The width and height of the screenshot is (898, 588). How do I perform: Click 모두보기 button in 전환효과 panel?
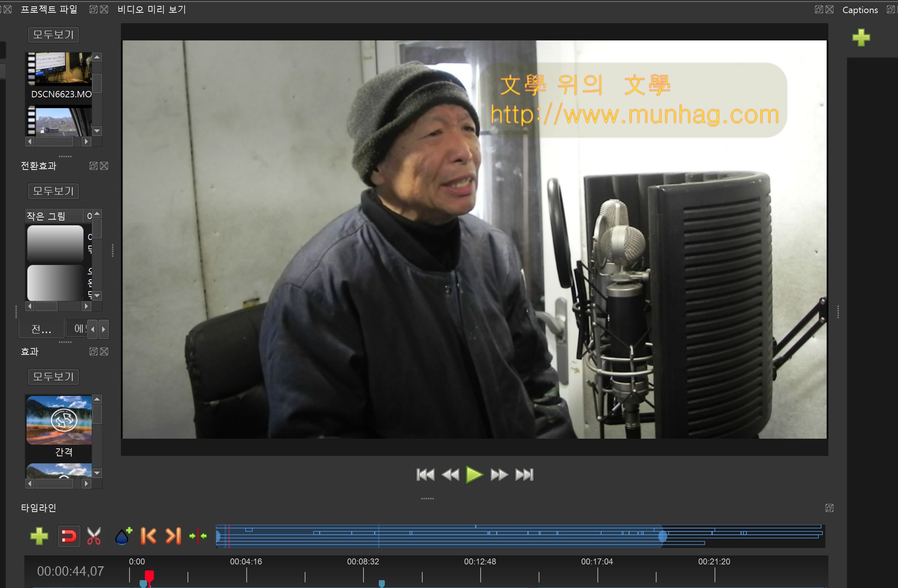(53, 191)
